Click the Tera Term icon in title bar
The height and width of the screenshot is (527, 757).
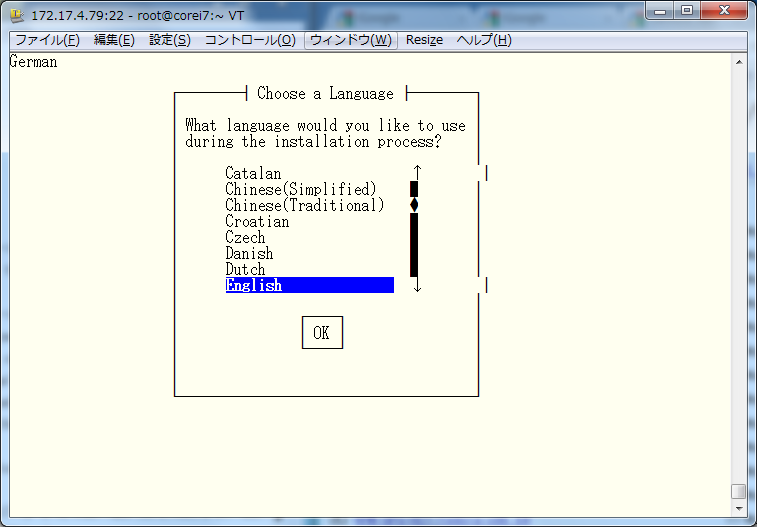pos(18,16)
